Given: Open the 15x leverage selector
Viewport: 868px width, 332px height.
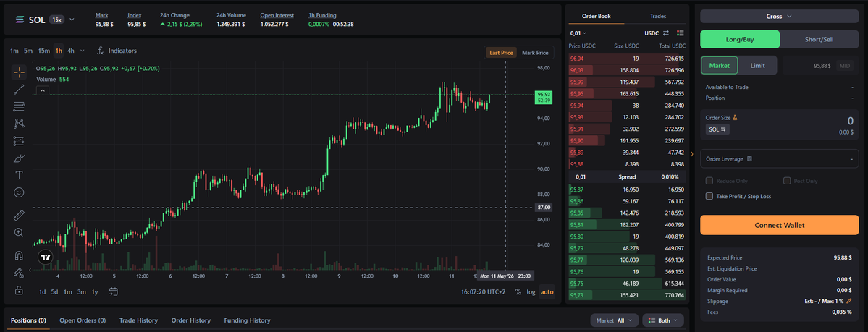Looking at the screenshot, I should click(57, 20).
